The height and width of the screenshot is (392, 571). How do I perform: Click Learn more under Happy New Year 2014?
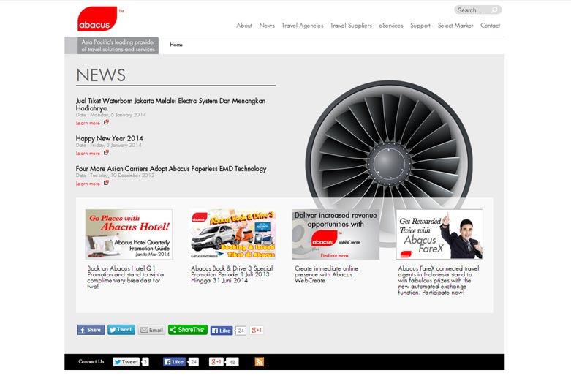coord(88,154)
